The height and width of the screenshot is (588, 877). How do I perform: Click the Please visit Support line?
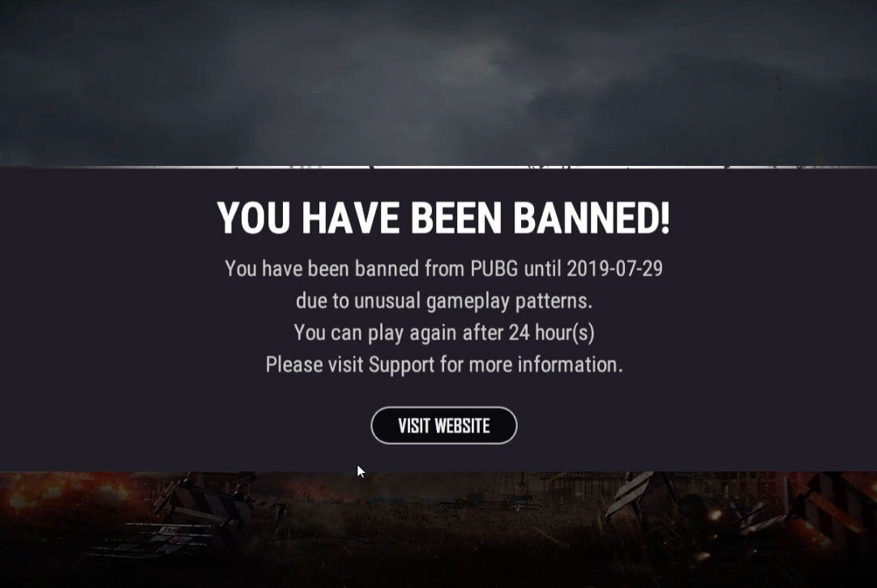[x=443, y=365]
